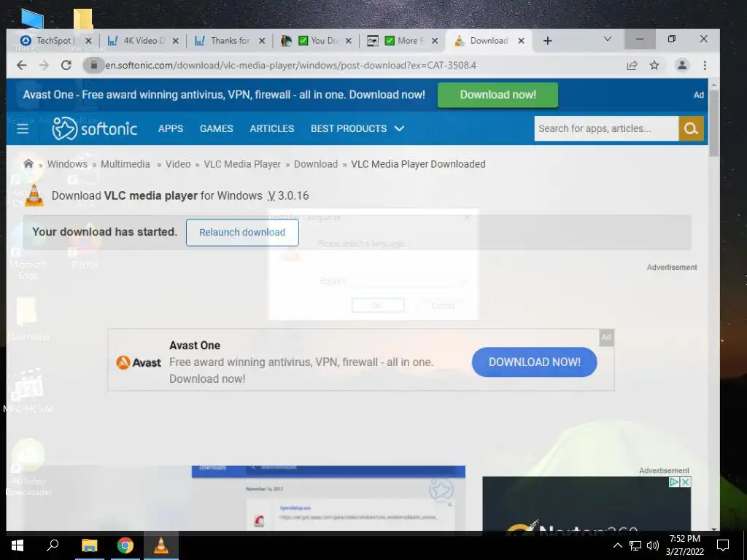The width and height of the screenshot is (747, 560).
Task: Click the Download breadcrumb link
Action: [316, 164]
